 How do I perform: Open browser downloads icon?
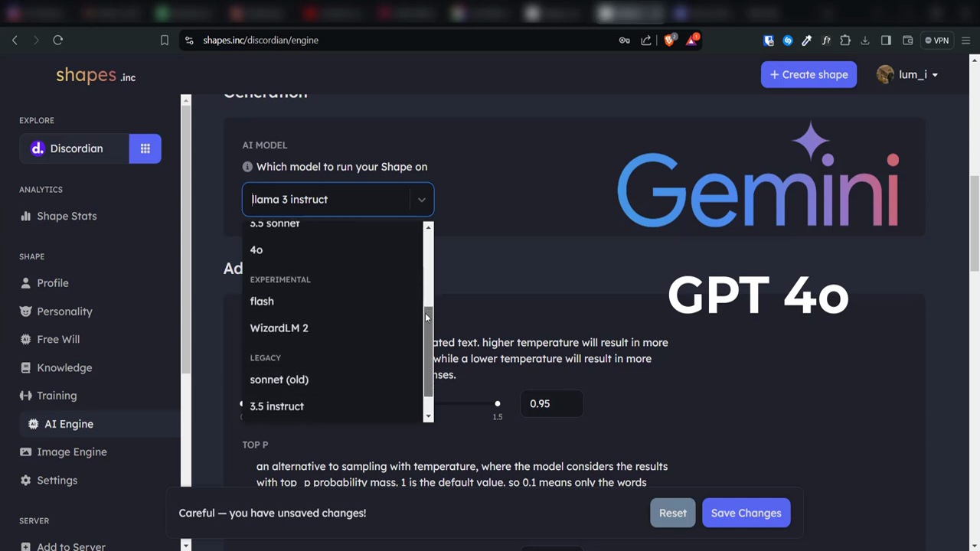[x=865, y=41]
